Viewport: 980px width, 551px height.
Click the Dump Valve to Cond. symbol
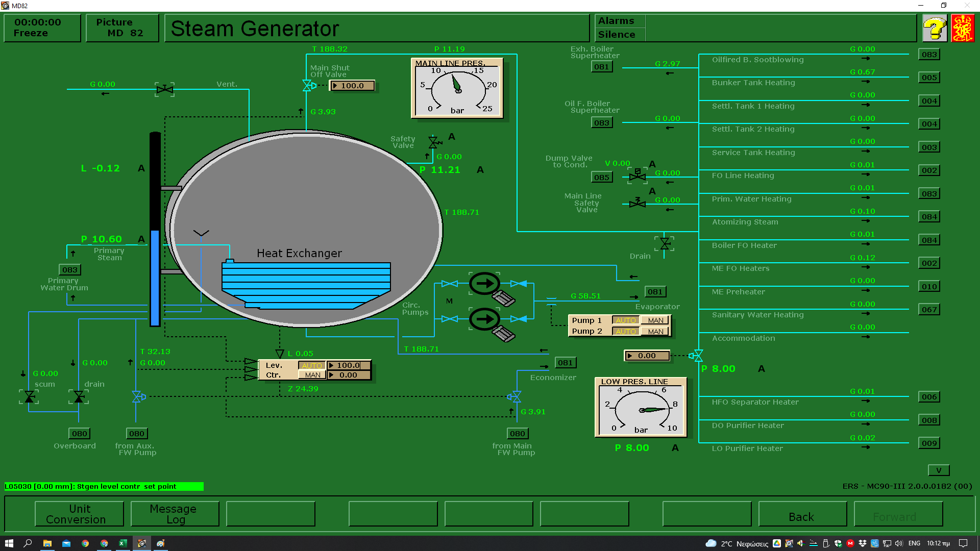pos(637,176)
